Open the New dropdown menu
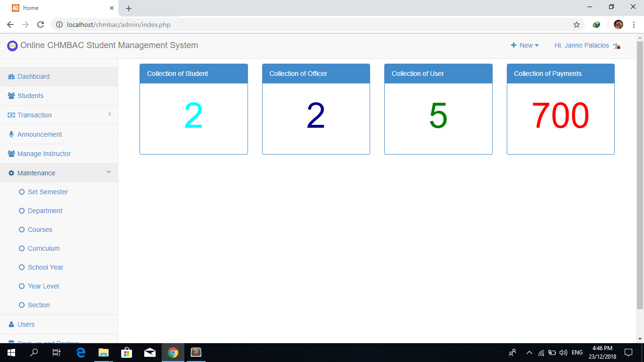644x362 pixels. pyautogui.click(x=525, y=45)
